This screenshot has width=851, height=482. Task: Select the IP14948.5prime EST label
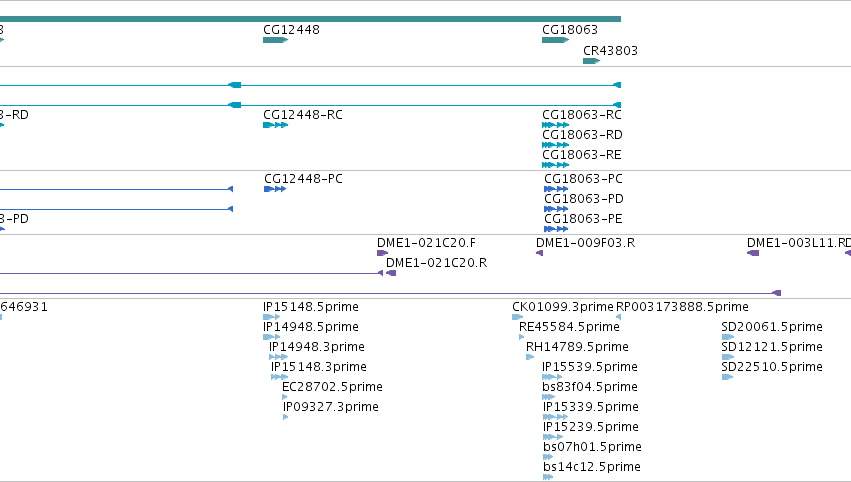(311, 327)
